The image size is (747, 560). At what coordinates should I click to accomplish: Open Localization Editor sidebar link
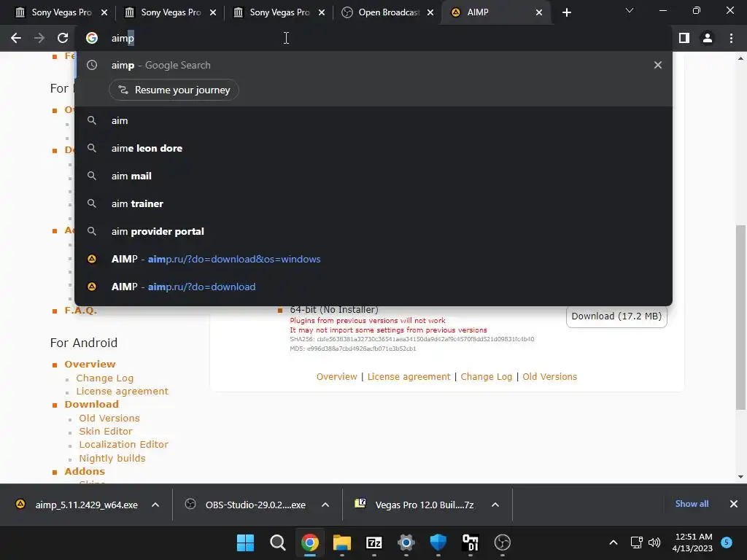(x=124, y=444)
